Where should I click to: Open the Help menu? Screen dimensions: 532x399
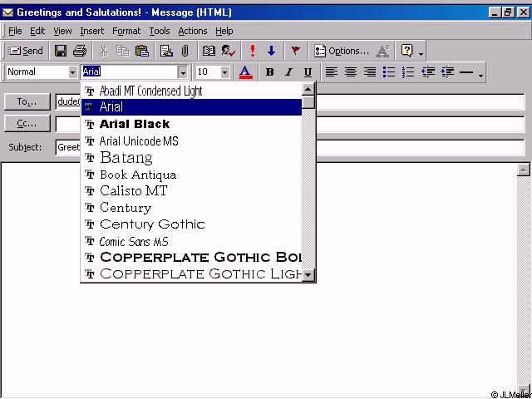point(224,32)
